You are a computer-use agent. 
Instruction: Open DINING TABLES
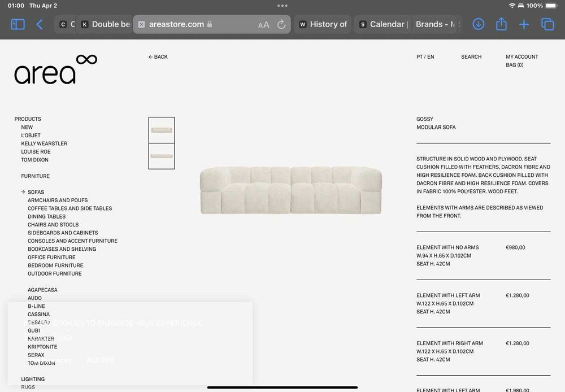tap(46, 216)
